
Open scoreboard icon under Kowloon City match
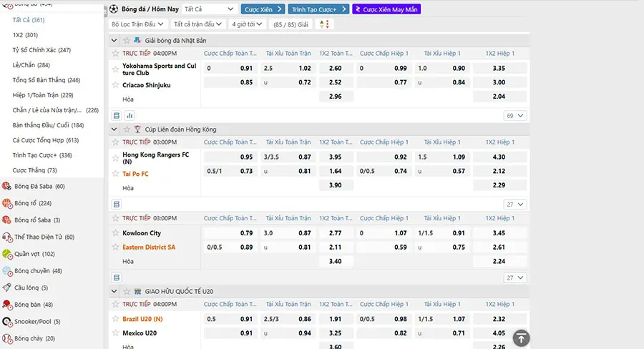[x=117, y=277]
